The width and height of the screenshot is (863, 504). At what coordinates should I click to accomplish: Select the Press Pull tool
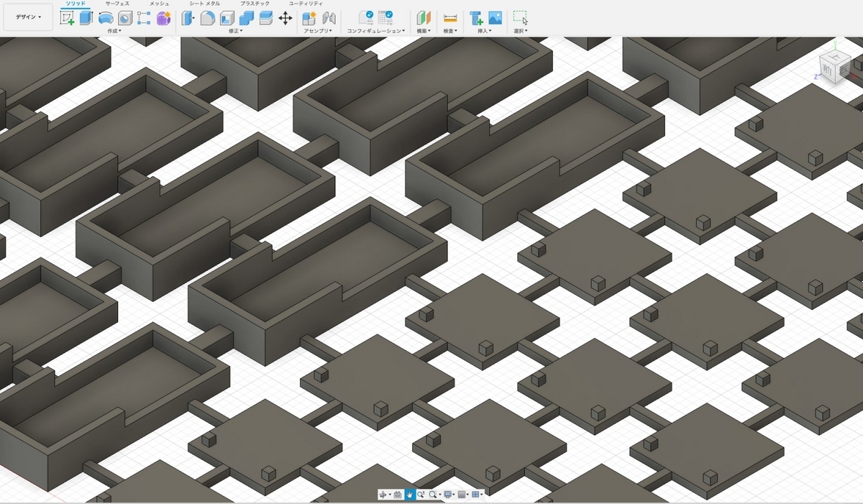(188, 18)
